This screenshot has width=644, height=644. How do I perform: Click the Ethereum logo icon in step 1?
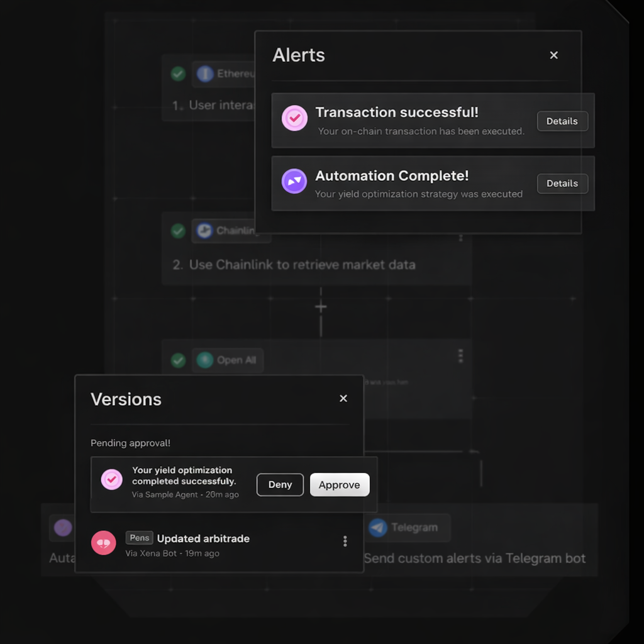coord(205,74)
